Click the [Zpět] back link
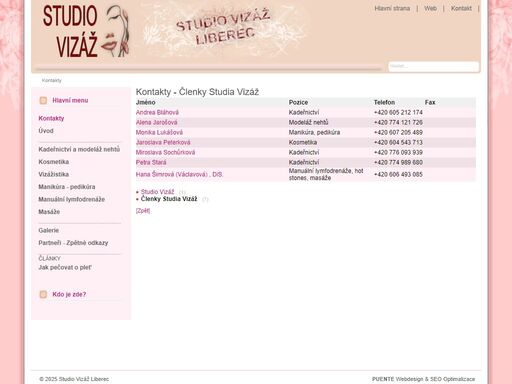 coord(143,211)
